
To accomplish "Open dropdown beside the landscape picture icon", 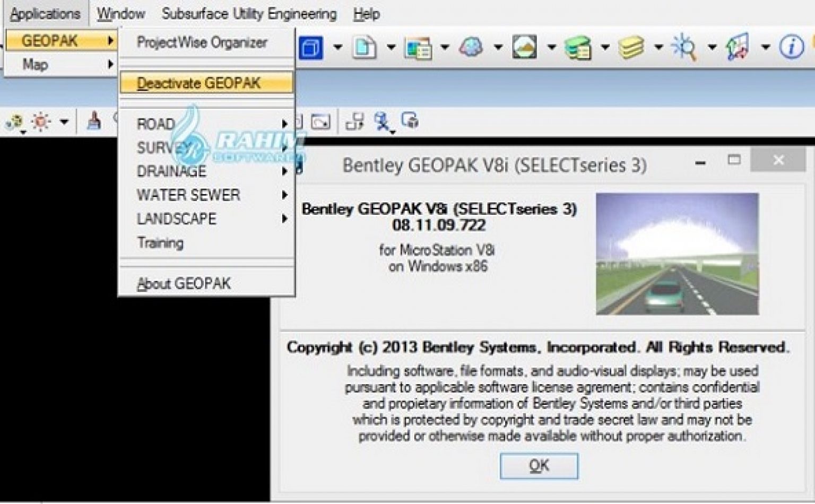I will (x=552, y=47).
